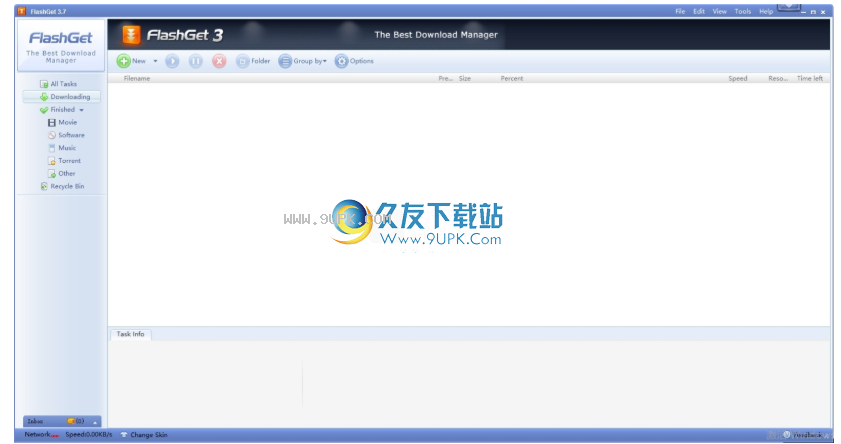Open the Software category
Viewport: 841px width, 444px height.
coord(67,135)
